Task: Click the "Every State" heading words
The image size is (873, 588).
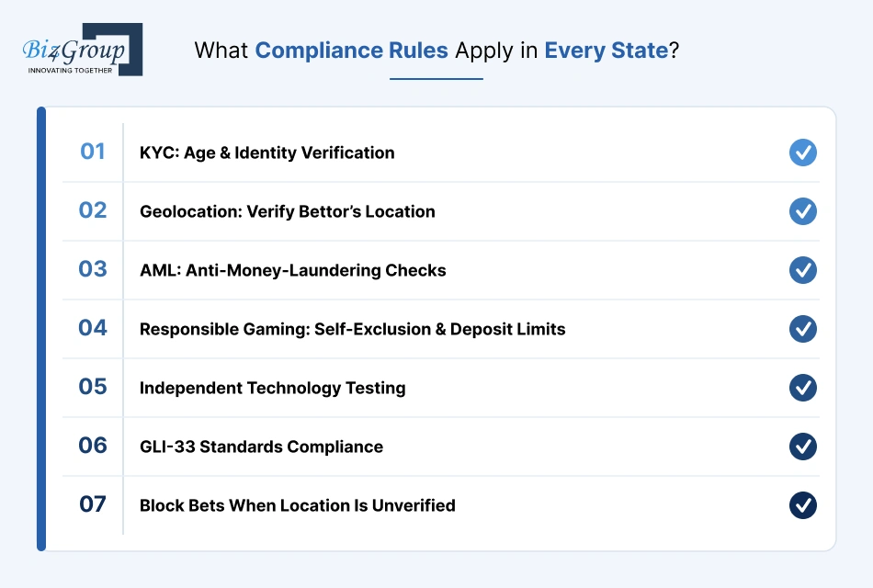Action: pyautogui.click(x=606, y=51)
